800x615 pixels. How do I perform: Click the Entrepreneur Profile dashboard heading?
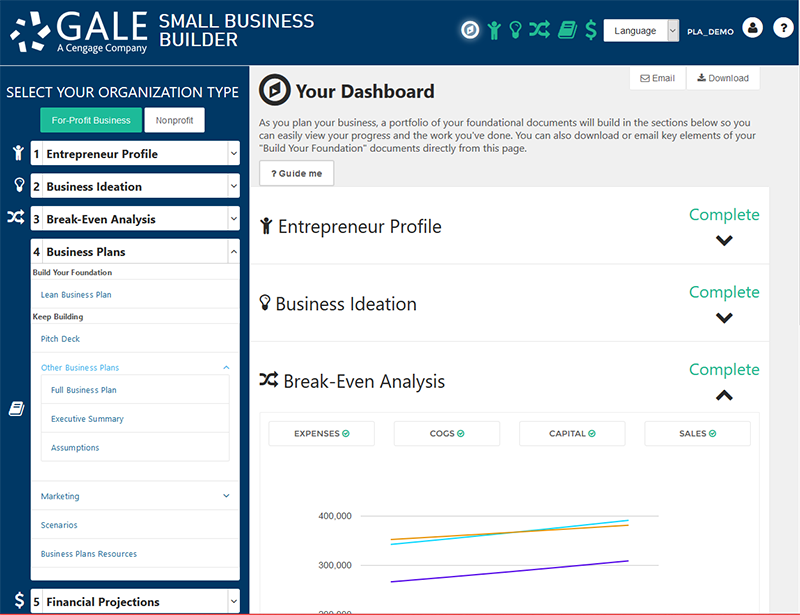coord(359,226)
